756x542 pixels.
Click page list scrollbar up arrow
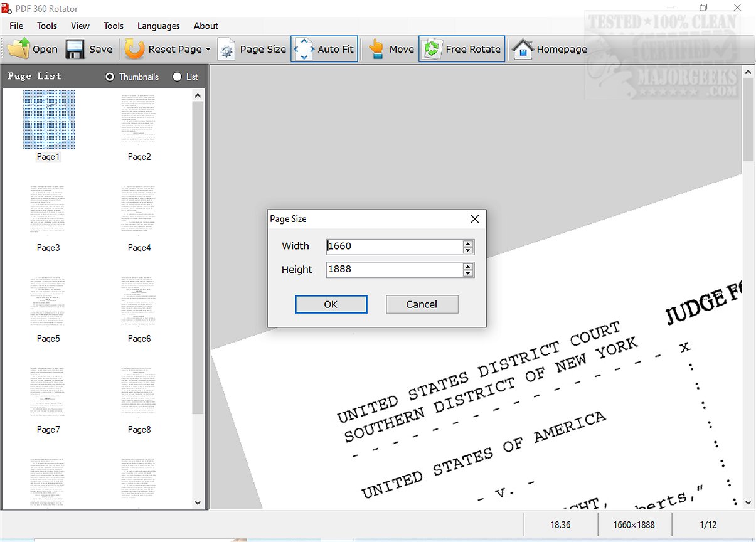[198, 95]
